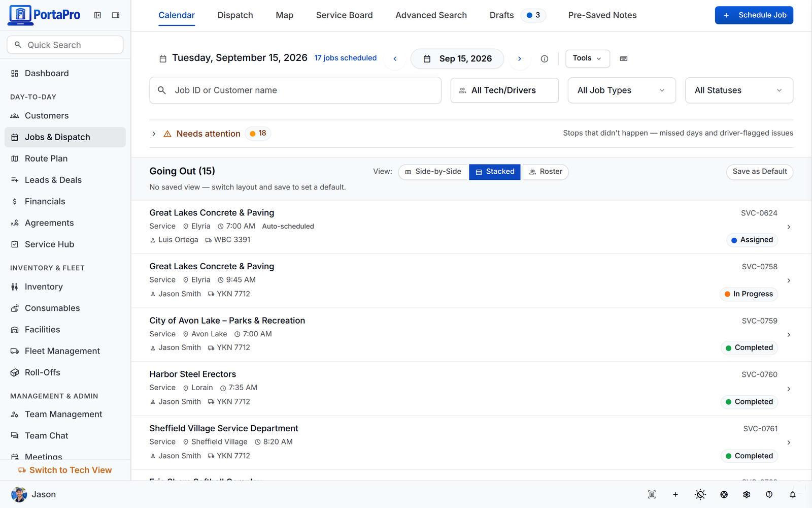812x508 pixels.
Task: Click the Quick Search field
Action: [65, 45]
